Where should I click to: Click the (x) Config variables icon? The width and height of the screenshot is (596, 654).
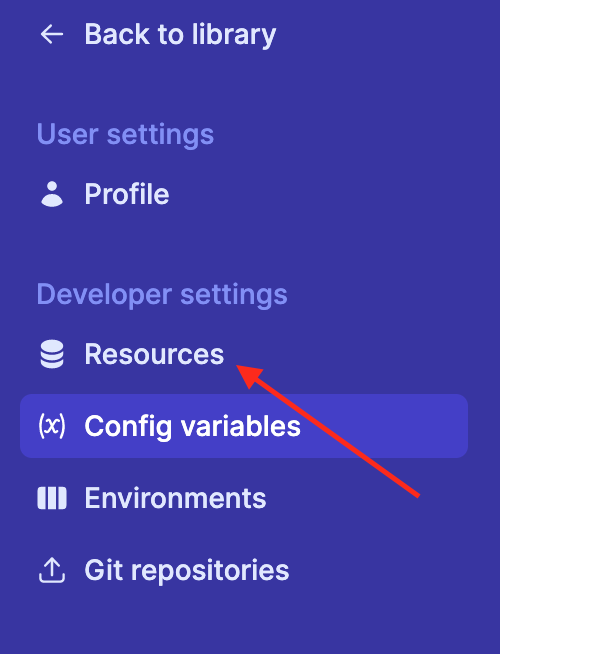52,426
